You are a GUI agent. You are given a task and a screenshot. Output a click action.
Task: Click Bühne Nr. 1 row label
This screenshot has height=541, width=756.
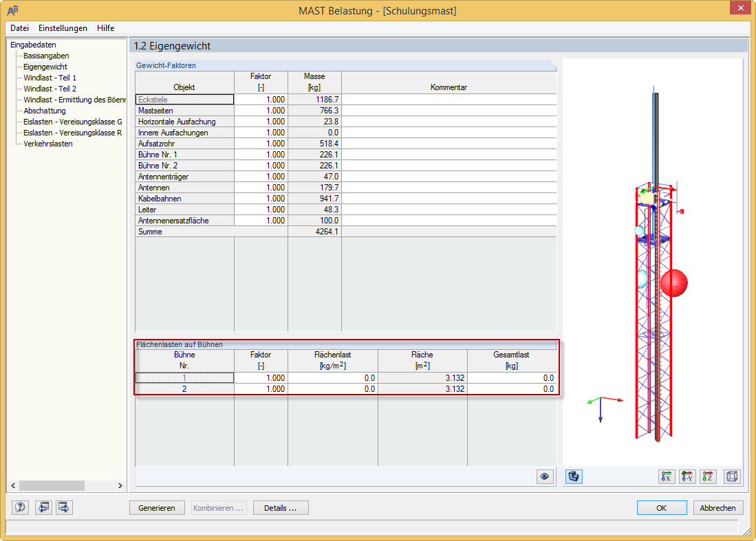tap(184, 155)
